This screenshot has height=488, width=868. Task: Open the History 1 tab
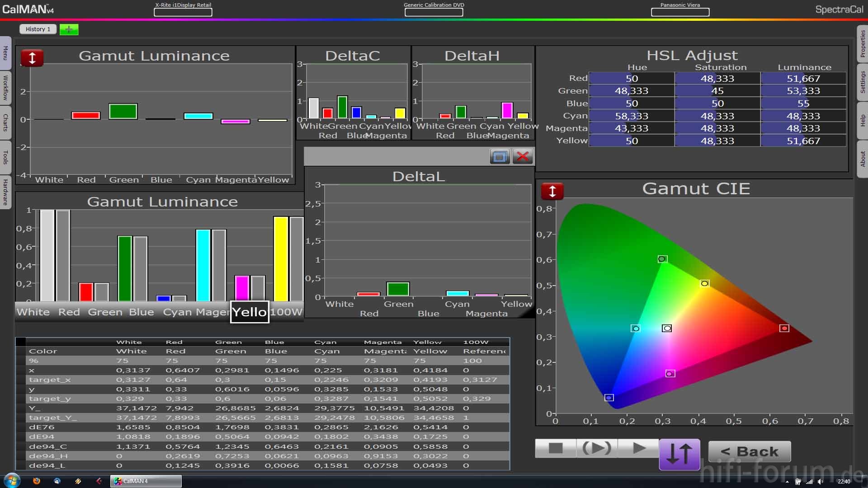pyautogui.click(x=38, y=29)
